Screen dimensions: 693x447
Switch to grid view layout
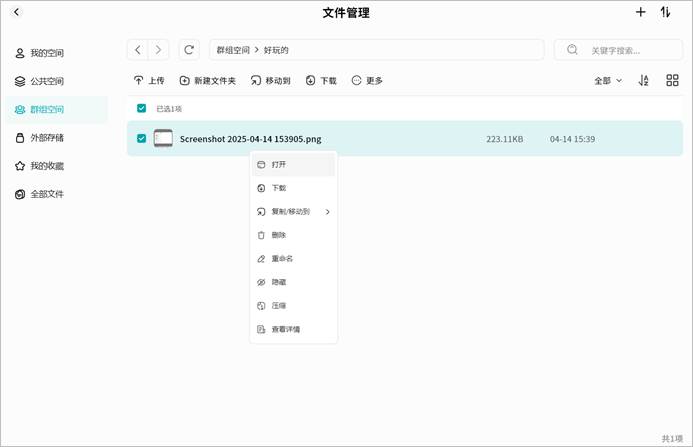(672, 80)
